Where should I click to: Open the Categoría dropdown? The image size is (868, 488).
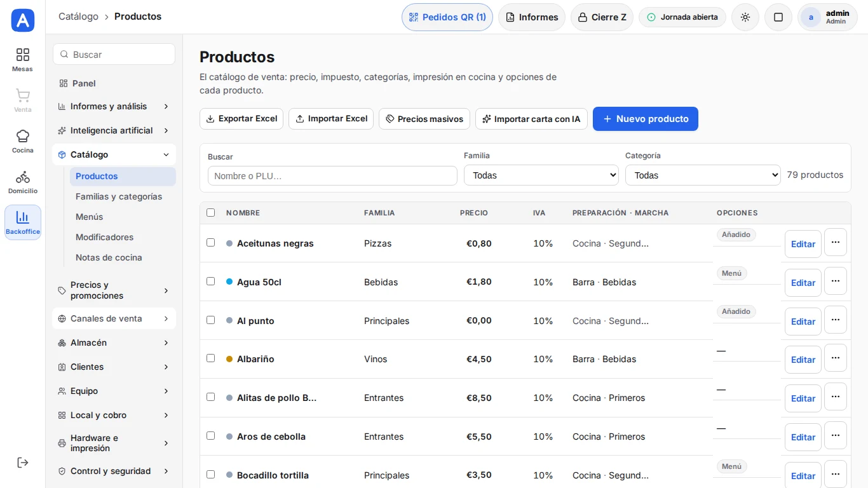pos(703,175)
